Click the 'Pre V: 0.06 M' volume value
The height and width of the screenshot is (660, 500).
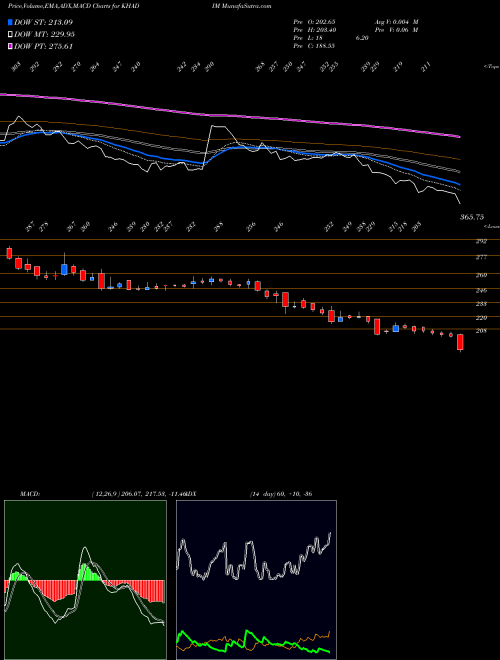coord(396,30)
